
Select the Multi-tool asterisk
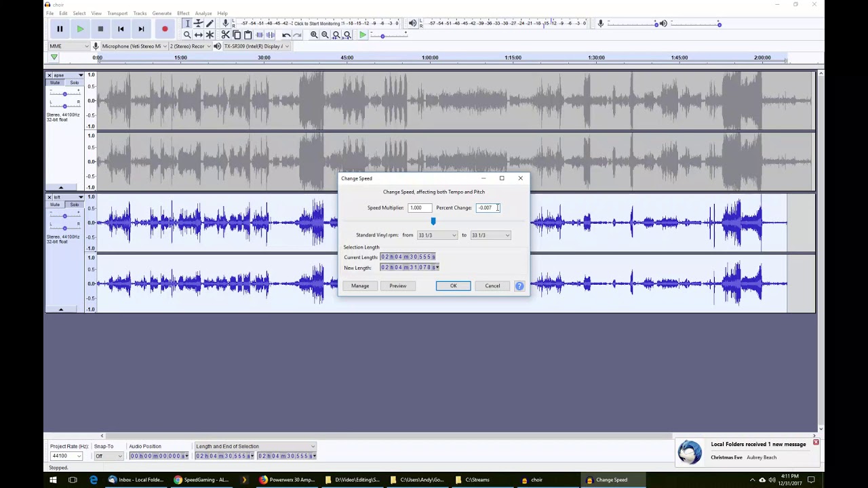pos(210,35)
